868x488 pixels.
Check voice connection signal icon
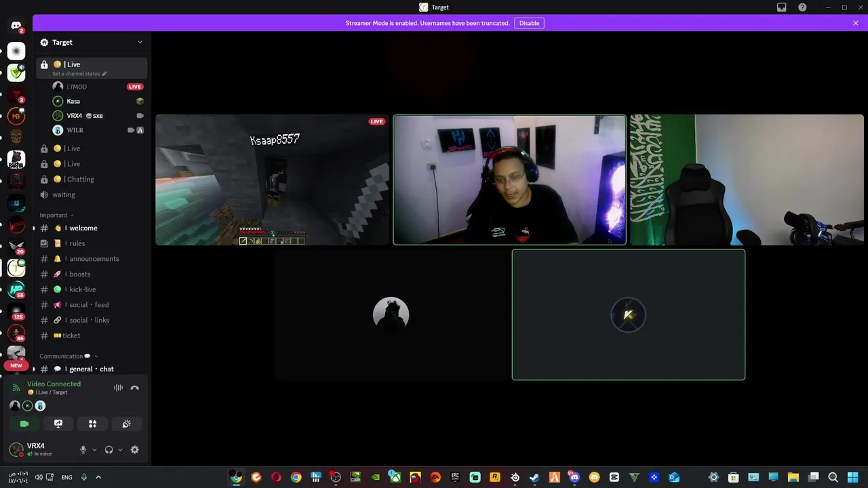(x=16, y=388)
